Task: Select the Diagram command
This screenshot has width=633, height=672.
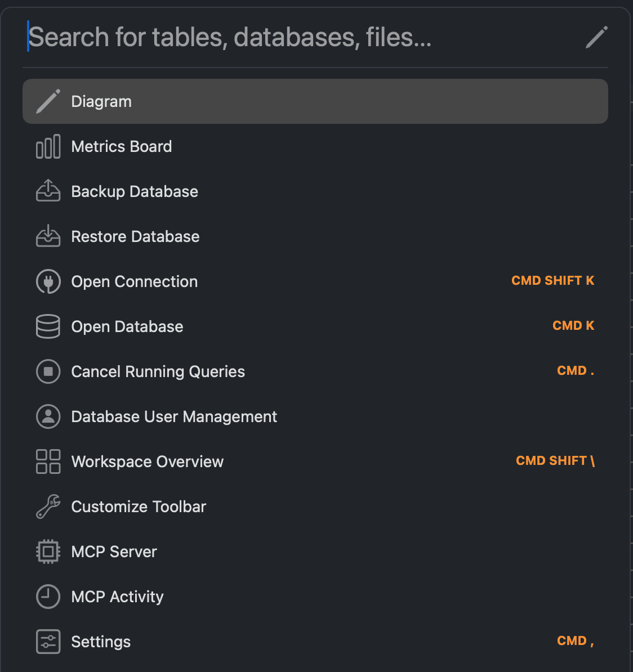Action: (x=315, y=101)
